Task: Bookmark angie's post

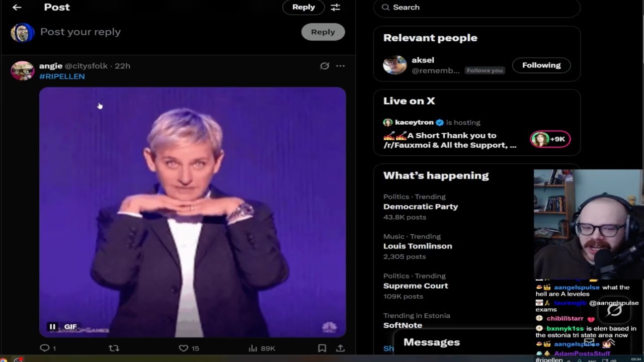Action: click(322, 348)
